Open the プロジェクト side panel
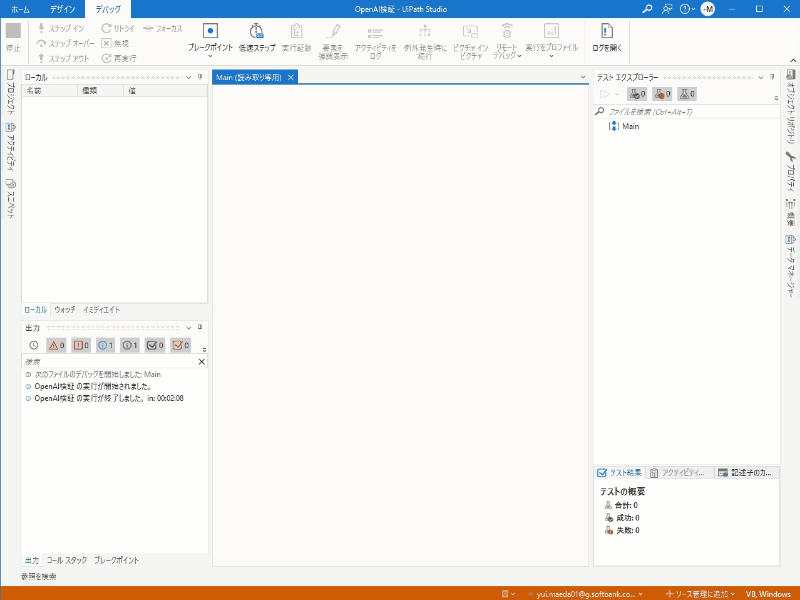The width and height of the screenshot is (800, 600). pyautogui.click(x=10, y=92)
